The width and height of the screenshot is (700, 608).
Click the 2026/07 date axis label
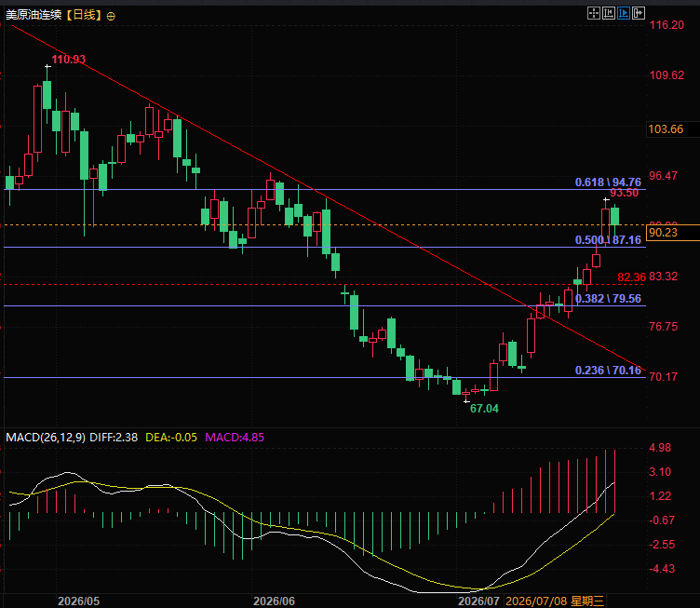479,601
